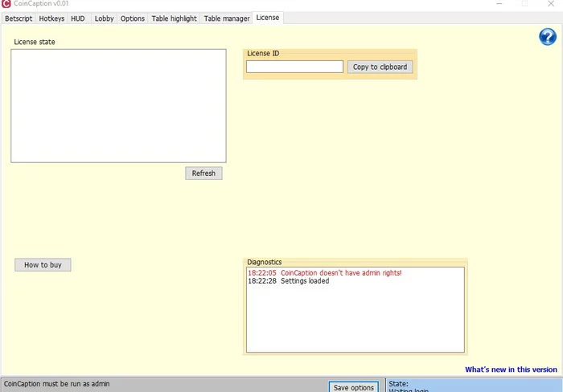
Task: Focus the License ID input field
Action: (294, 67)
